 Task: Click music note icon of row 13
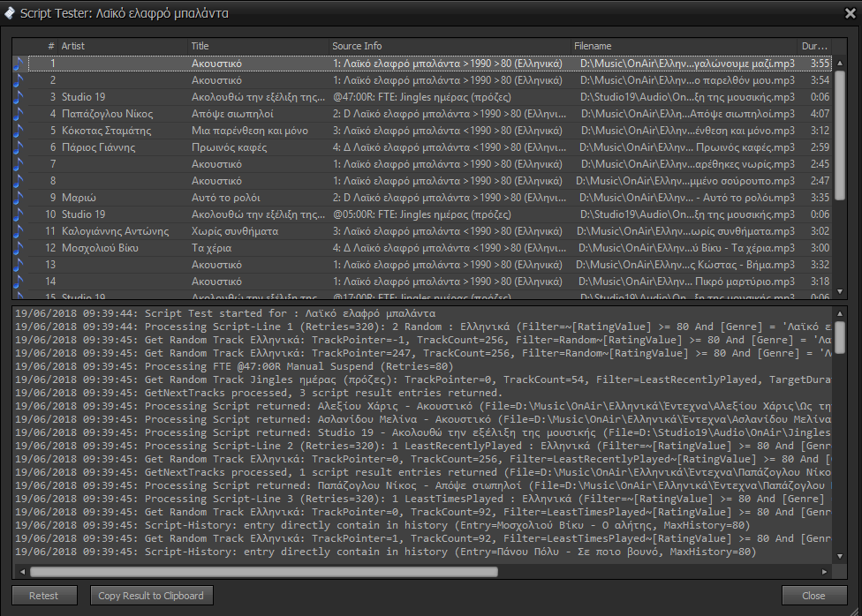point(19,265)
